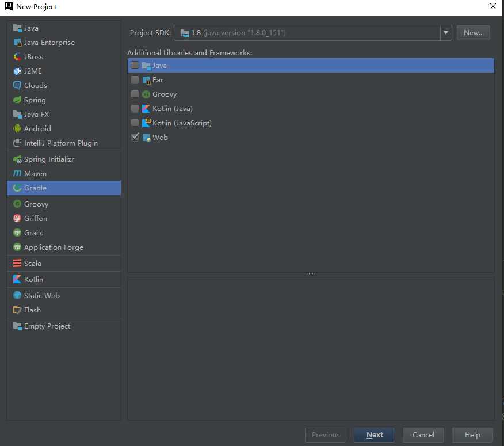This screenshot has height=446, width=504.
Task: Select the Java project type icon
Action: click(17, 28)
